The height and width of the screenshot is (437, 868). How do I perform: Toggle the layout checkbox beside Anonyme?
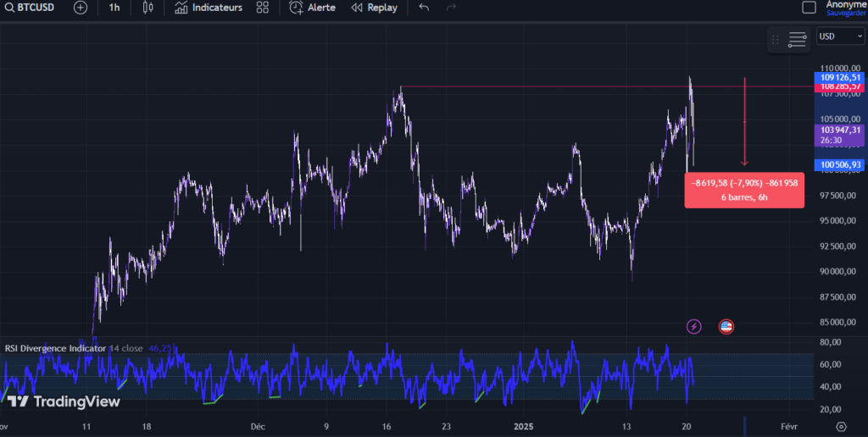pos(810,8)
